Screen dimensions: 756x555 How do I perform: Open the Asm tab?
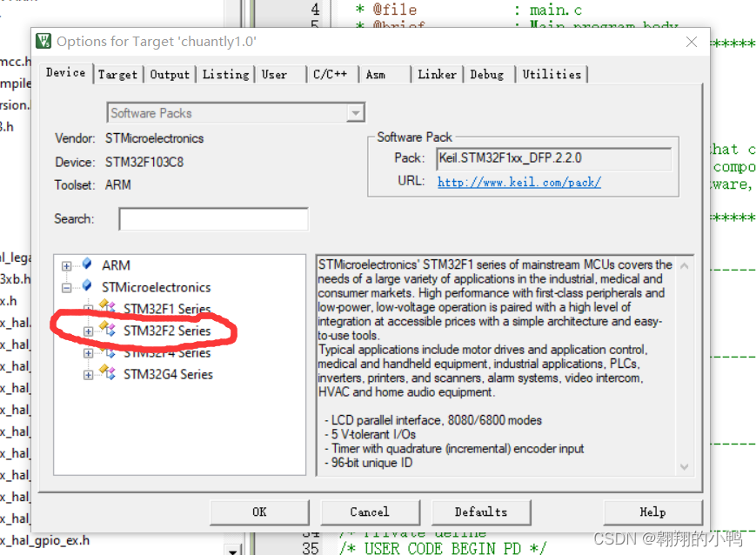[x=376, y=75]
